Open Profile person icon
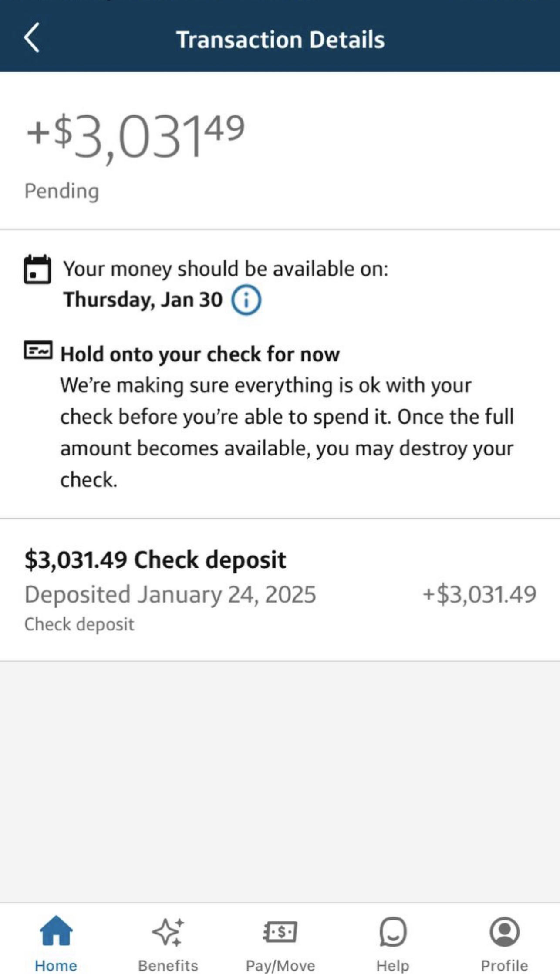Viewport: 560px width, 974px height. click(x=504, y=932)
